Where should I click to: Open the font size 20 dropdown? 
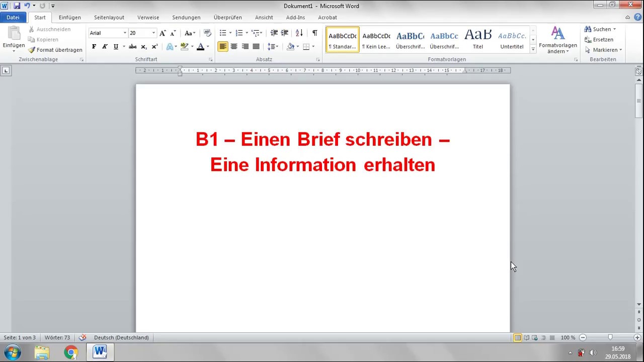(x=153, y=33)
